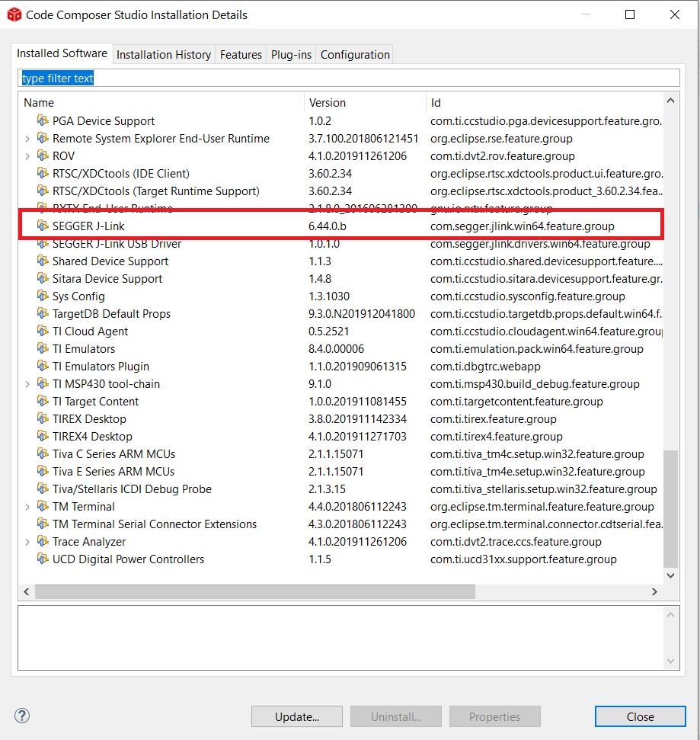The image size is (700, 740).
Task: Click the Update... button
Action: [296, 716]
